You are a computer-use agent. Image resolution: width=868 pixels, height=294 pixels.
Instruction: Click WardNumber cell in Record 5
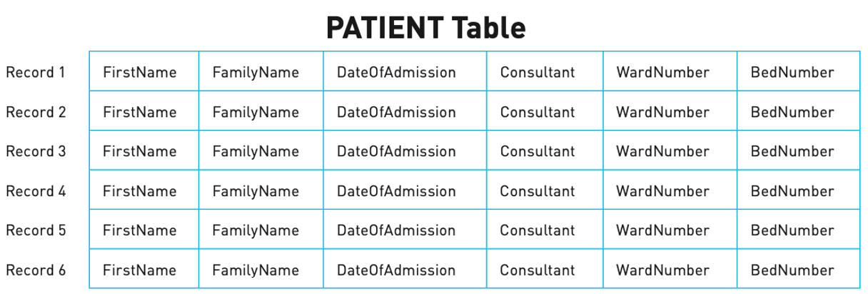pyautogui.click(x=670, y=229)
